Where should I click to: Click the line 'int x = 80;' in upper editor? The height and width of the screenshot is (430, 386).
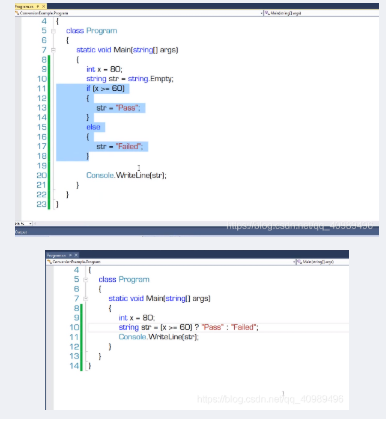(x=104, y=69)
